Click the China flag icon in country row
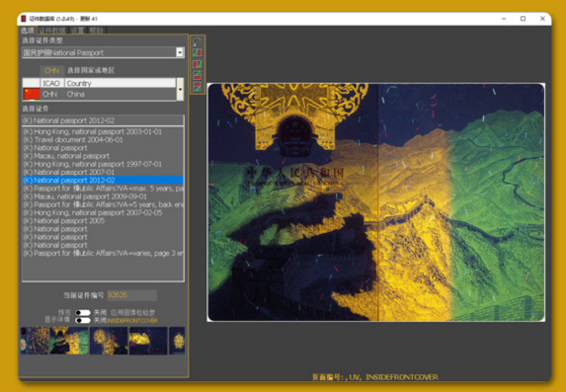 32,94
